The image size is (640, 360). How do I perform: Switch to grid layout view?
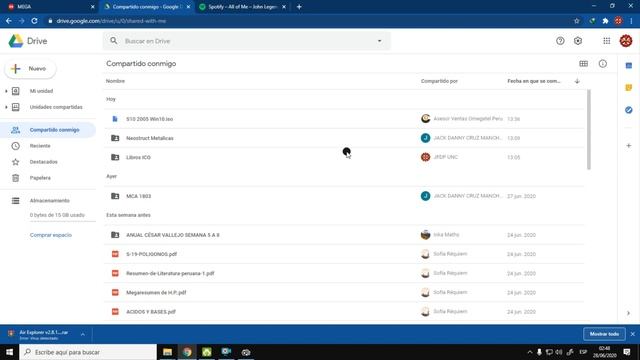[x=584, y=64]
